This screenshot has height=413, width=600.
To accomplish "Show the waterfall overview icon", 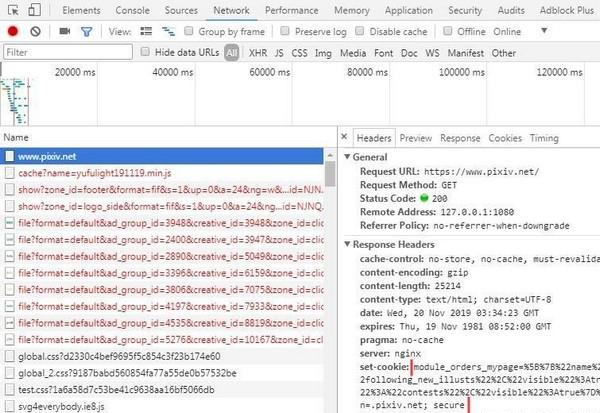I will tap(168, 31).
